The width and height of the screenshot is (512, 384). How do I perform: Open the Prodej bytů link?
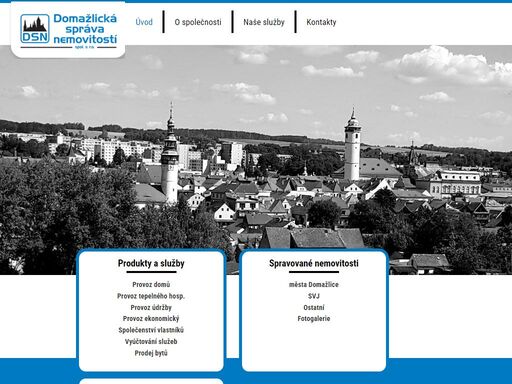coord(151,353)
